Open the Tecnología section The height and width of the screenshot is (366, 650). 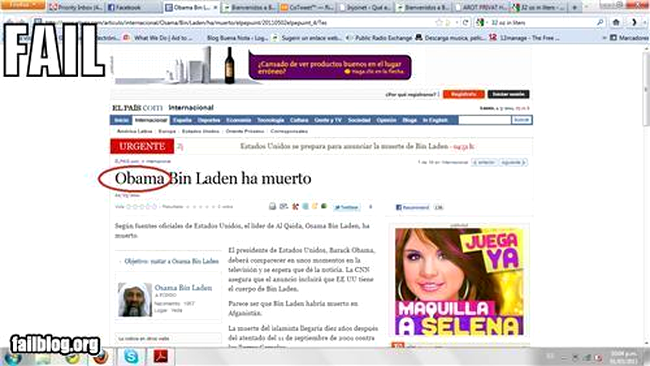[271, 120]
